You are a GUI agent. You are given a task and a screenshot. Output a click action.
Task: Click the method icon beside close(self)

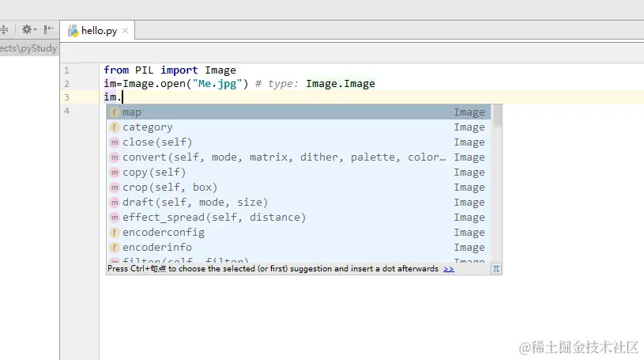pos(115,142)
